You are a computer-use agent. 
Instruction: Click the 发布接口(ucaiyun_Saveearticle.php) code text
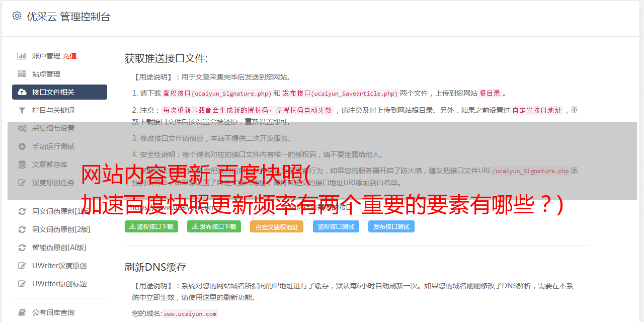(x=340, y=94)
